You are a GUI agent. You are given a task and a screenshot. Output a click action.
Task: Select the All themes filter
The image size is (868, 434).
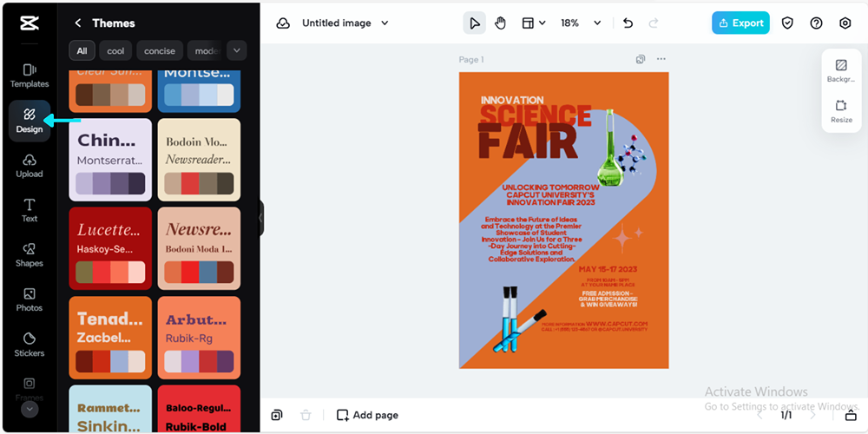[x=82, y=51]
